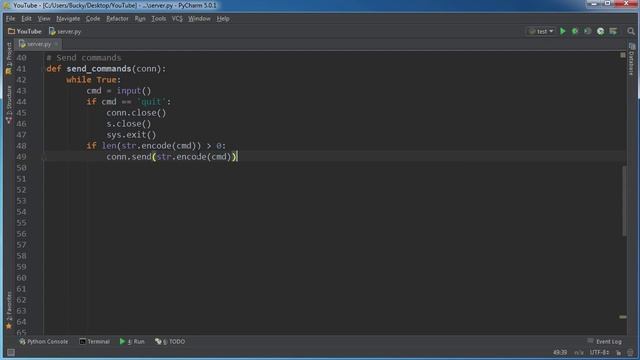The image size is (640, 360).
Task: Open the Refactor menu
Action: pos(117,18)
